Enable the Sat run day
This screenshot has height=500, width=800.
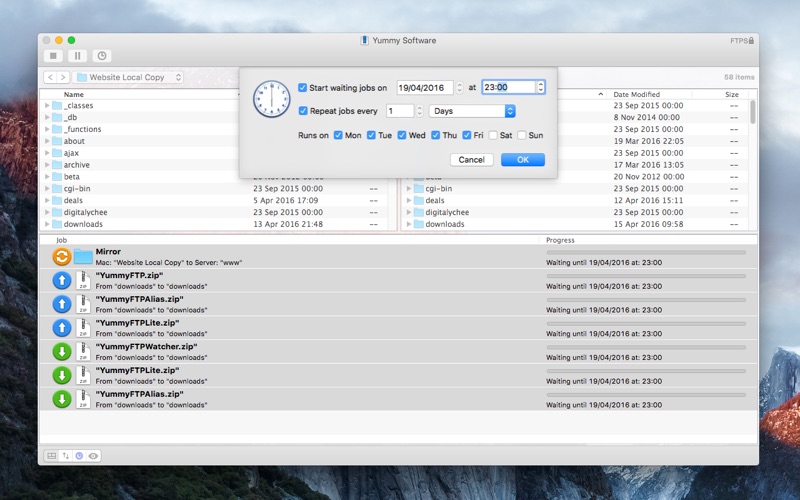tap(493, 135)
